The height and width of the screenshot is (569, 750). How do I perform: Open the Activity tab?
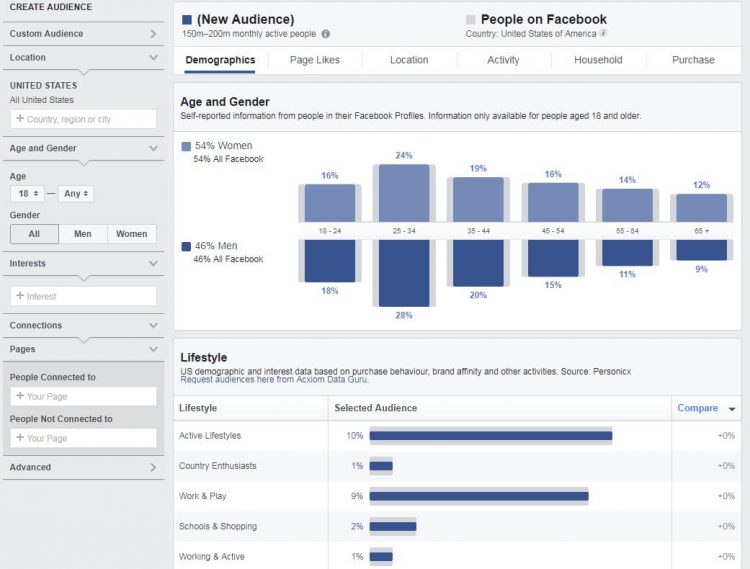pyautogui.click(x=503, y=60)
